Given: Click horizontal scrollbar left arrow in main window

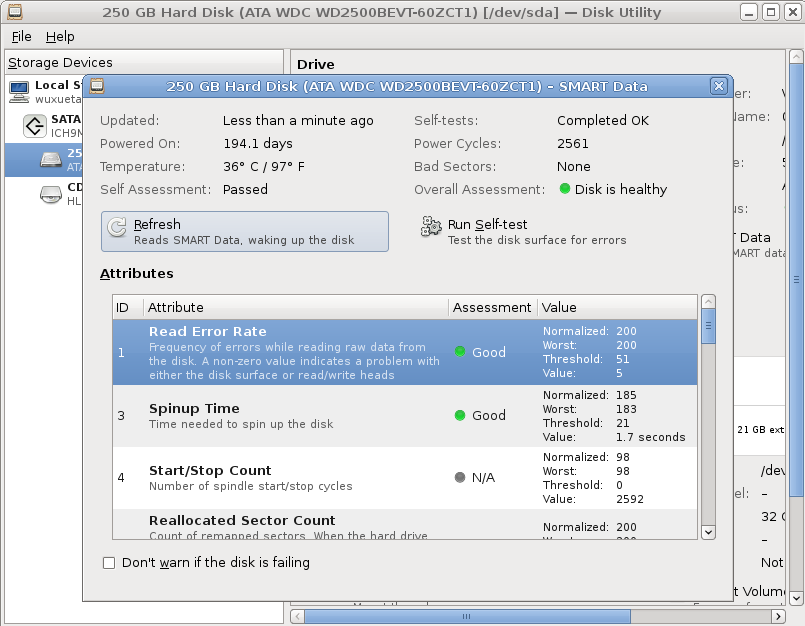Looking at the screenshot, I should 298,616.
